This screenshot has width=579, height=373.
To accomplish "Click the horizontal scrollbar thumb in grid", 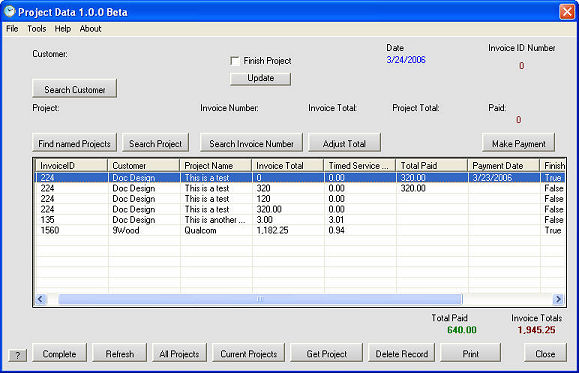I will coord(260,299).
